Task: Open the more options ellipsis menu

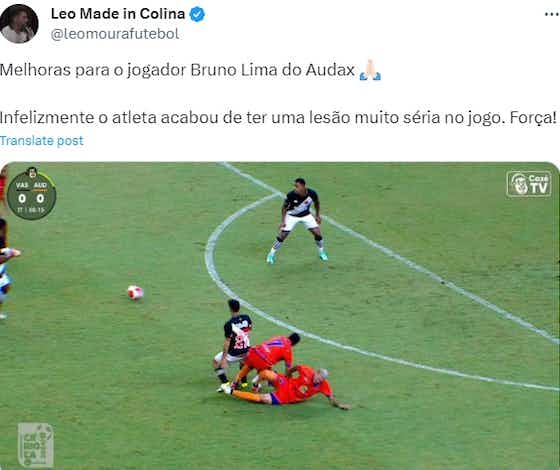Action: [552, 14]
